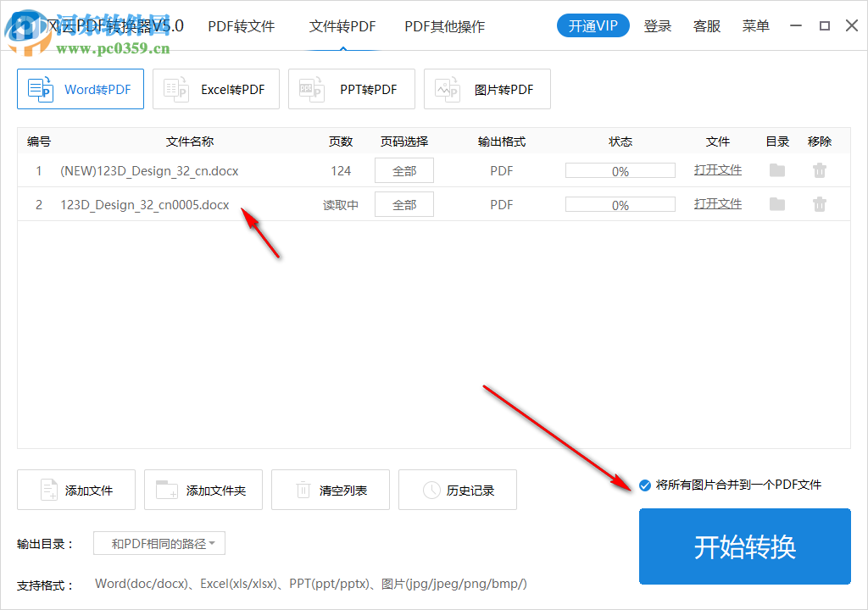Open output folder icon for (NEW)123D_Design_32_cn.docx

pos(776,170)
